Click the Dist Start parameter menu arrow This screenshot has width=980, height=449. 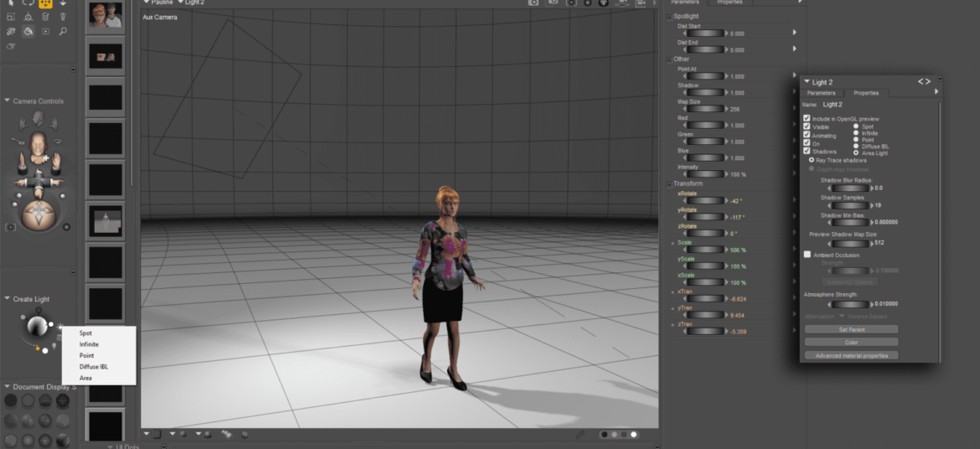point(795,32)
